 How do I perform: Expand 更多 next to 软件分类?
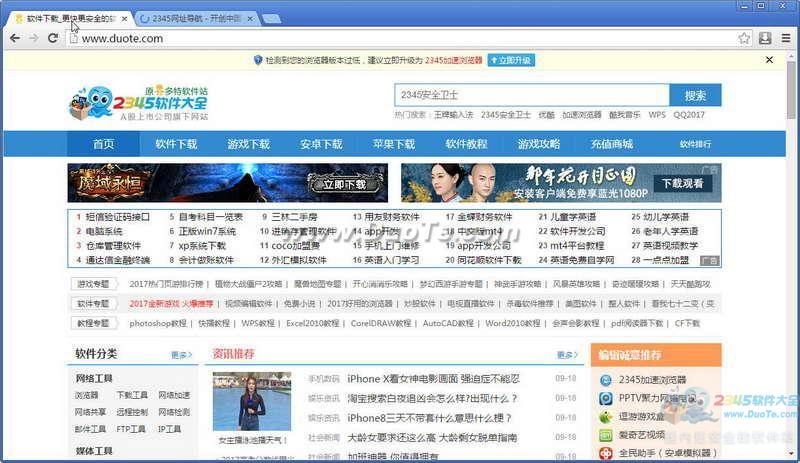181,355
